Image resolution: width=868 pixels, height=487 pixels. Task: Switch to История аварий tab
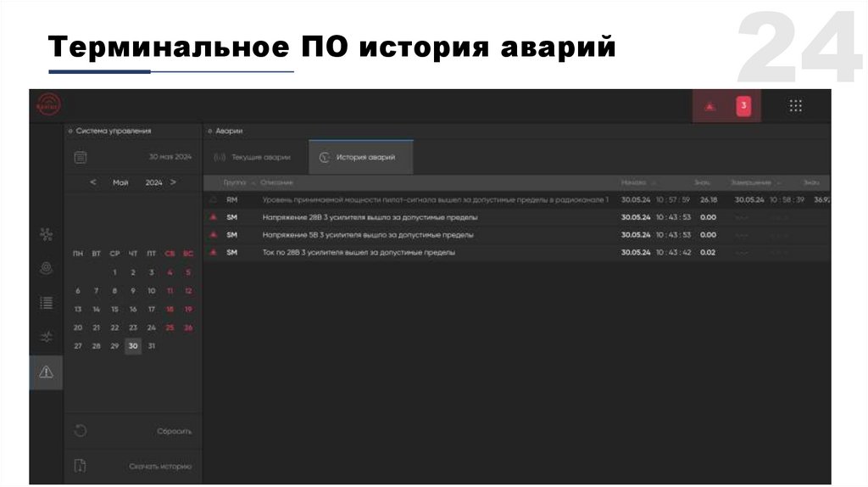(x=361, y=157)
